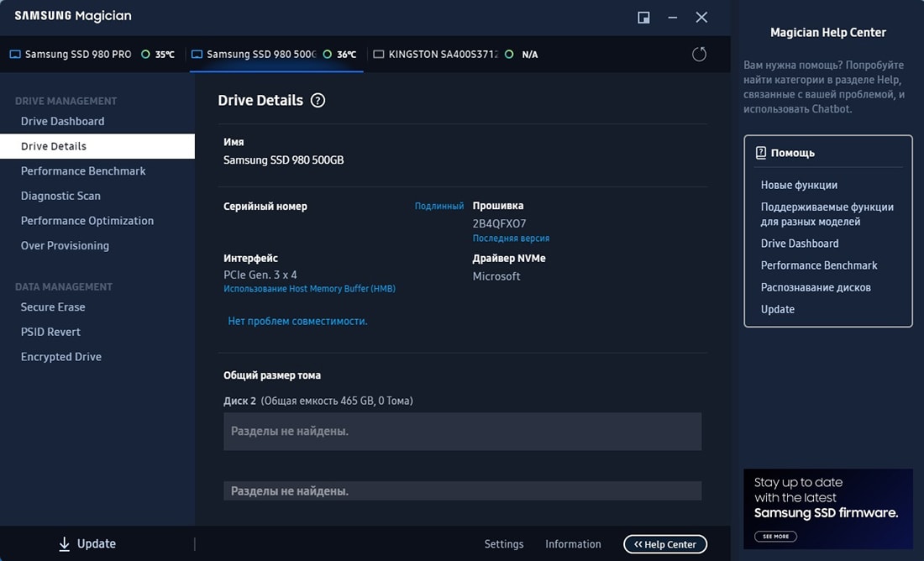Select the Samsung SSD 980 500GB tab

pyautogui.click(x=276, y=55)
